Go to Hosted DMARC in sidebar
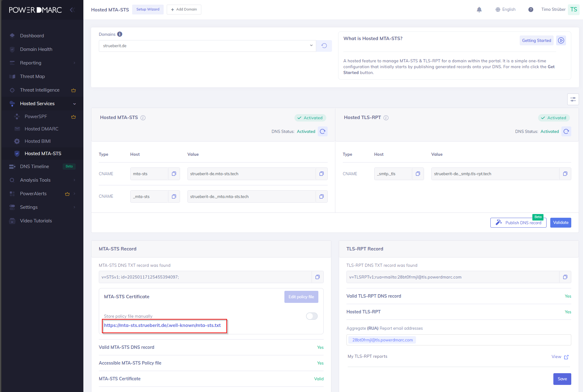This screenshot has width=583, height=392. pyautogui.click(x=41, y=129)
